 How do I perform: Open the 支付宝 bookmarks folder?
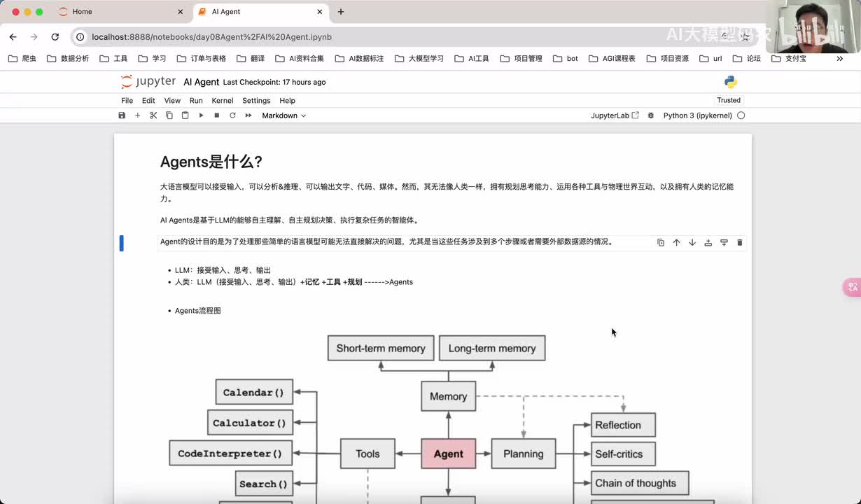[789, 59]
